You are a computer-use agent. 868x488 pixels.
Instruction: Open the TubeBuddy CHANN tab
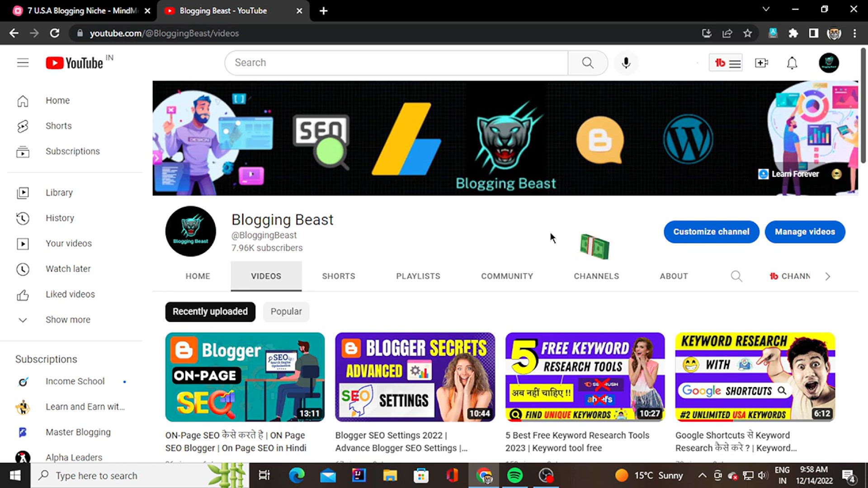[x=790, y=276]
